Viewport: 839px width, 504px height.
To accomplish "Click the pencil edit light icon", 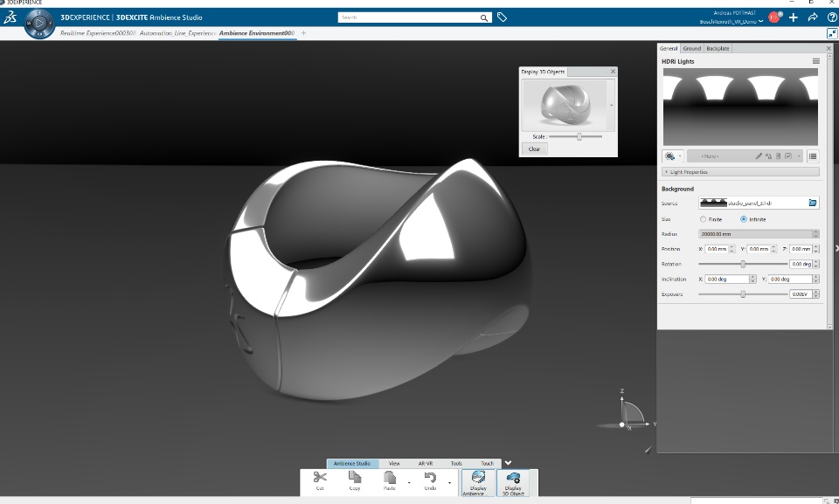I will point(759,156).
